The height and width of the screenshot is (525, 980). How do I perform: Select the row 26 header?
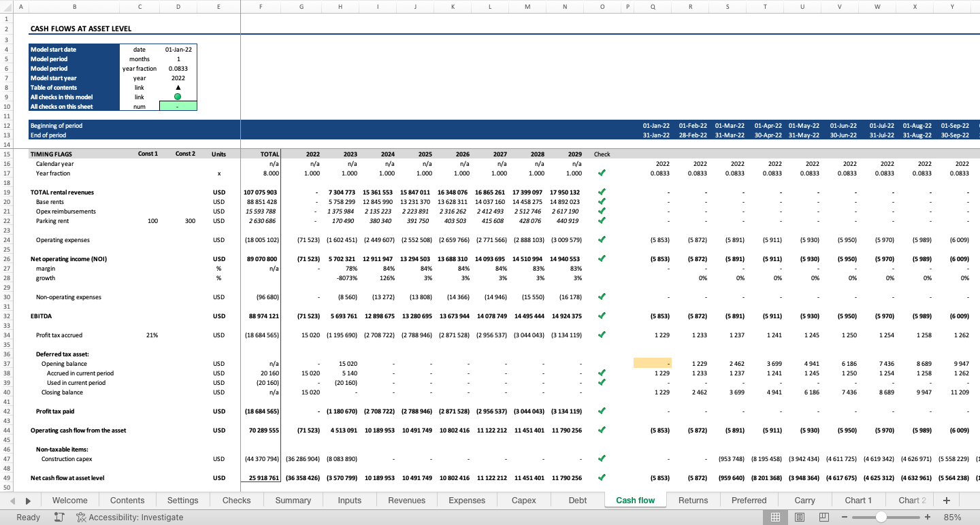coord(5,259)
